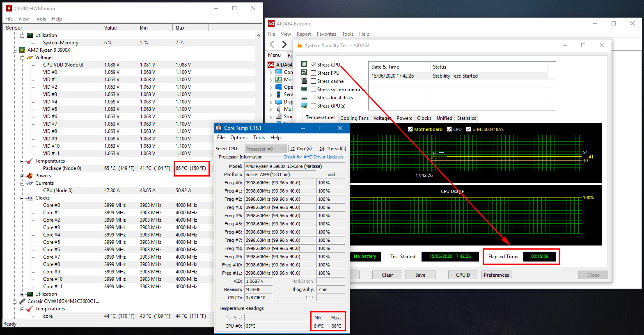Collapse the Corsair CMW16GX4M2C3600C1 node
Screen dimensions: 644x335
tap(14, 302)
